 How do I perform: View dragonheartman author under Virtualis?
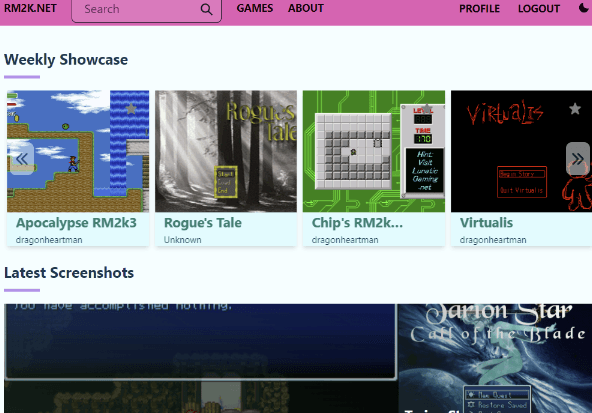click(493, 240)
